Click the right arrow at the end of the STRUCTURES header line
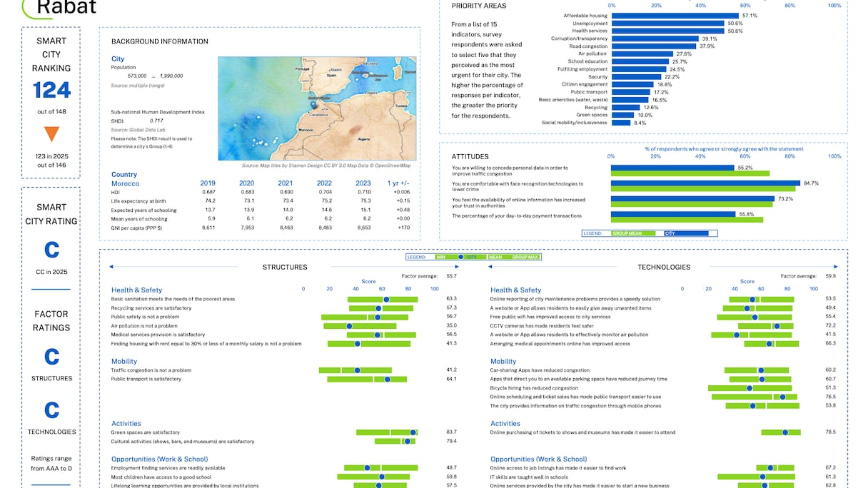 click(x=458, y=268)
